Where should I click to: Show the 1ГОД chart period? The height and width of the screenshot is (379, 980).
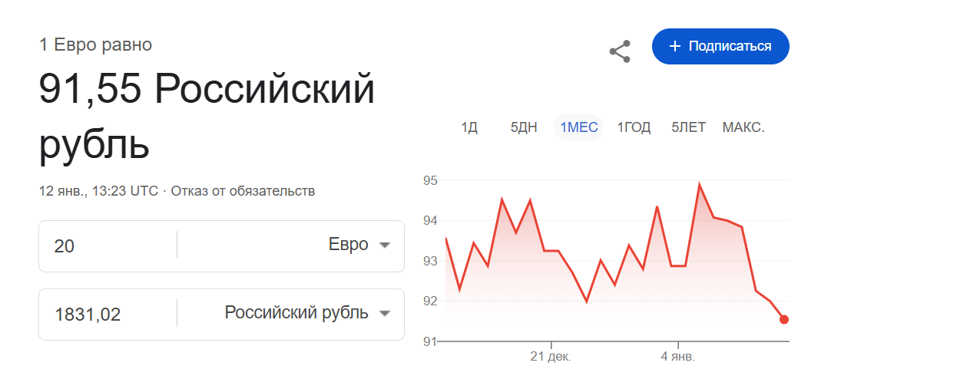(634, 128)
